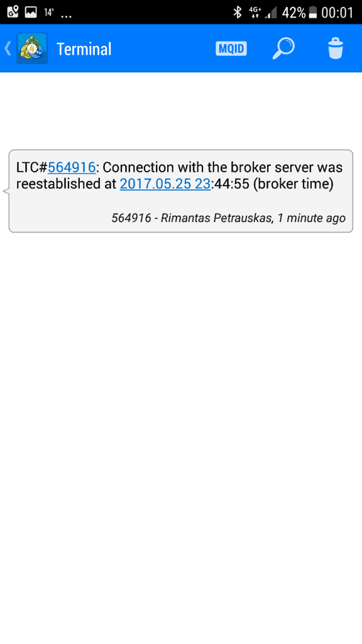Viewport: 362px width, 644px height.
Task: Tap the Google Maps notification icon
Action: point(13,12)
